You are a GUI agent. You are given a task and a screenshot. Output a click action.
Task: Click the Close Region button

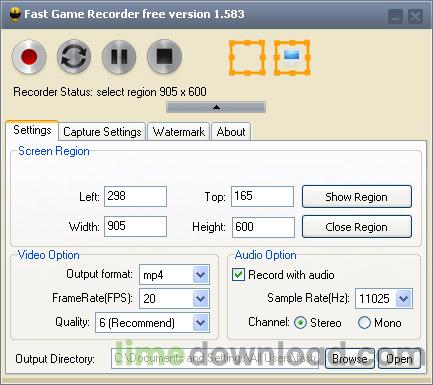pos(357,227)
